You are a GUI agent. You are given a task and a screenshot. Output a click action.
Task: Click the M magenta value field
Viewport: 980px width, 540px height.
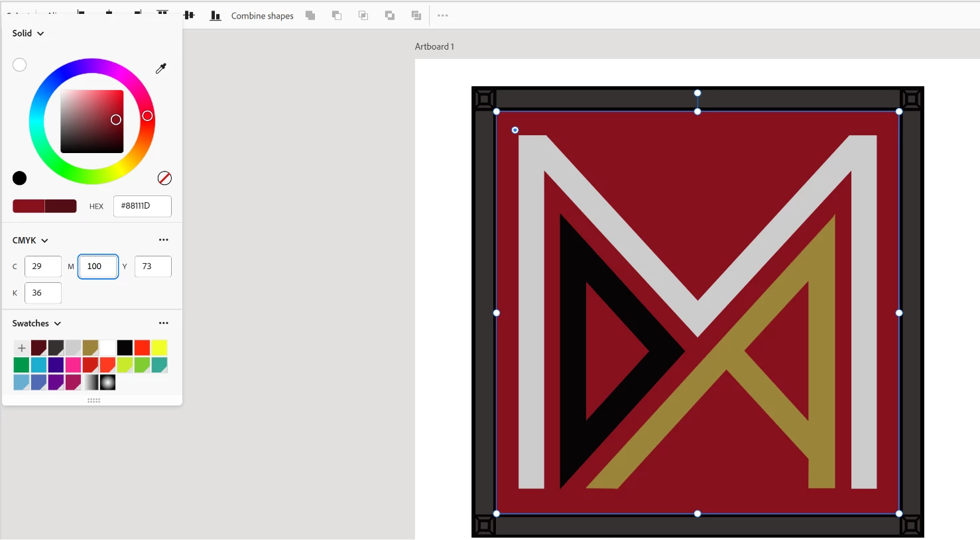[98, 266]
